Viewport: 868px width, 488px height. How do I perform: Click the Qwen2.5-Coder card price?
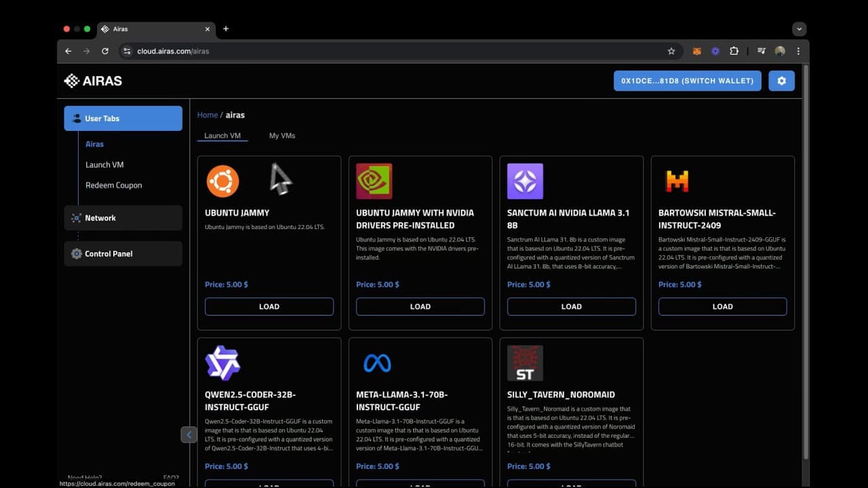(226, 466)
